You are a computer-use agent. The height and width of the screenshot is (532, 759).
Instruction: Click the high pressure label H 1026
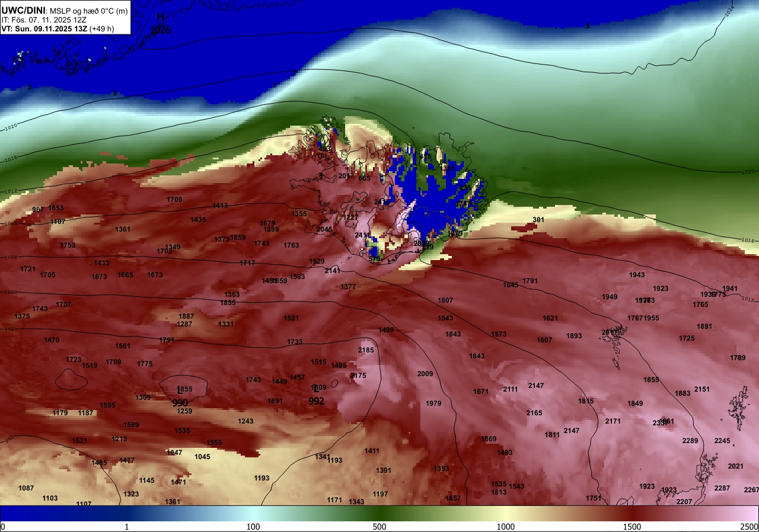tap(161, 24)
